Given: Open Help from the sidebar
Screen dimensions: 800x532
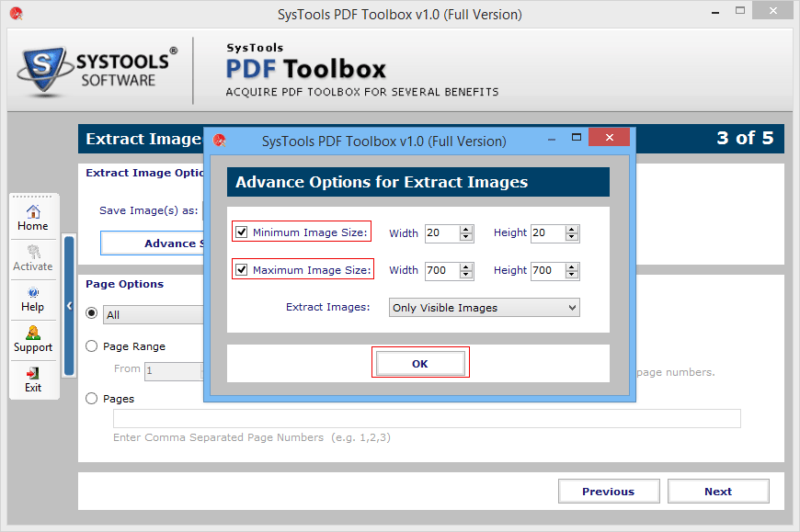Looking at the screenshot, I should coord(33,300).
